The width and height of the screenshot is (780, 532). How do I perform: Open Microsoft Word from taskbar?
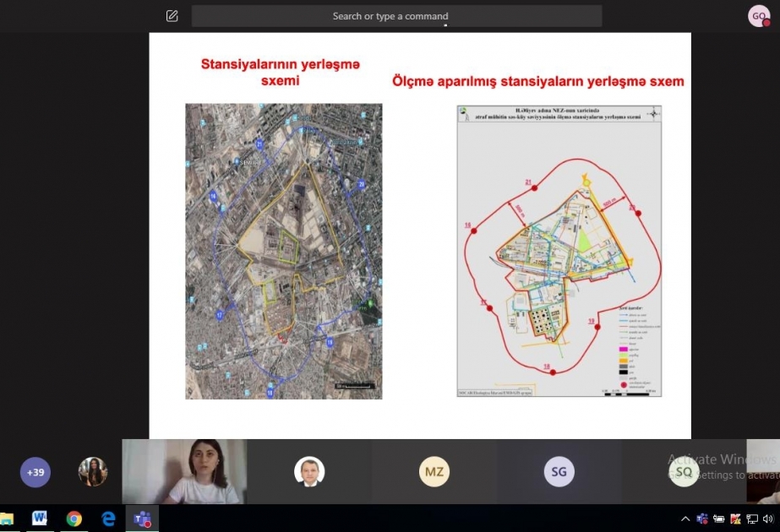40,518
